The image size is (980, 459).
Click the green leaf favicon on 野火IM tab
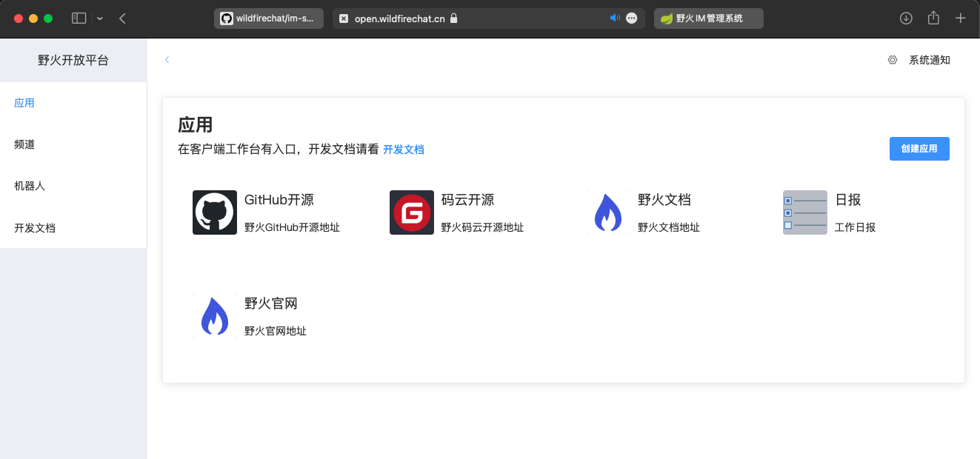(x=667, y=19)
